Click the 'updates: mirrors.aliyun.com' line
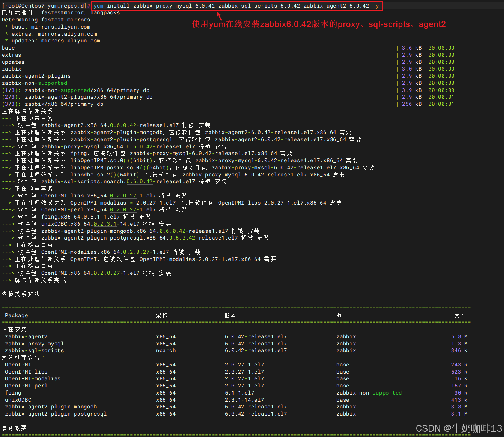The width and height of the screenshot is (504, 437). point(52,41)
